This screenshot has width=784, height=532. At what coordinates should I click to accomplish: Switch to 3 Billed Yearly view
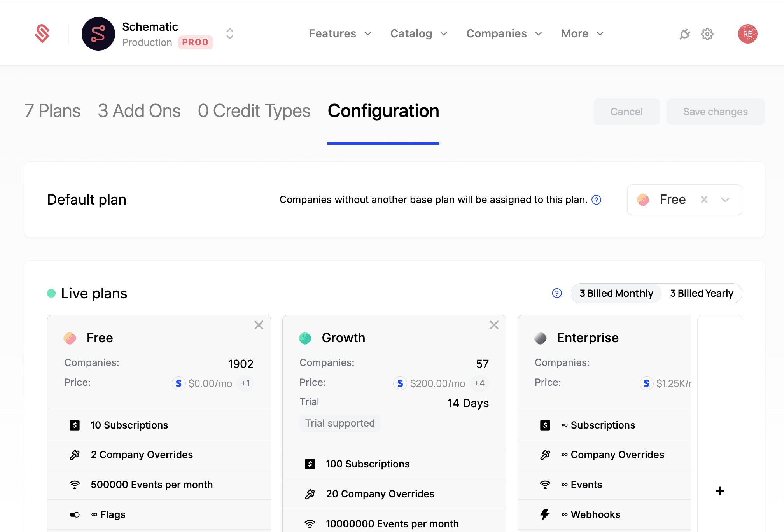(x=702, y=293)
